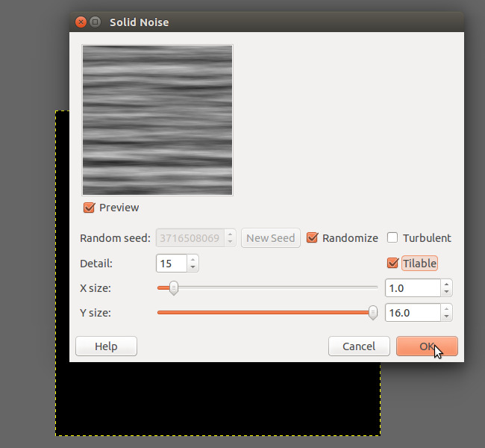
Task: Click the Detail value field
Action: pyautogui.click(x=172, y=263)
